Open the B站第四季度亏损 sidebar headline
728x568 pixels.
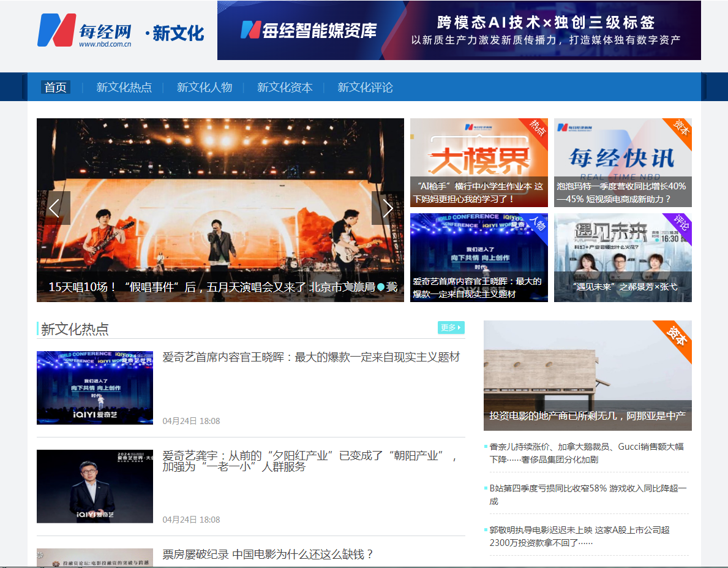[588, 494]
